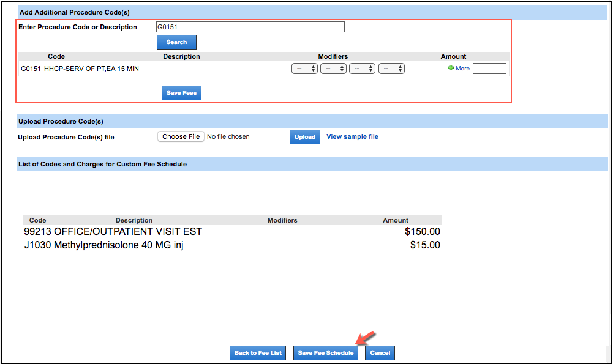Open the fourth Modifiers dropdown

[x=391, y=69]
